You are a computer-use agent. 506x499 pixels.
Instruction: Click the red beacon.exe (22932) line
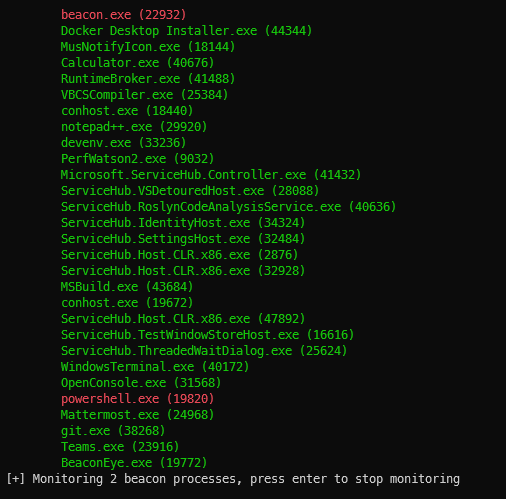[123, 15]
